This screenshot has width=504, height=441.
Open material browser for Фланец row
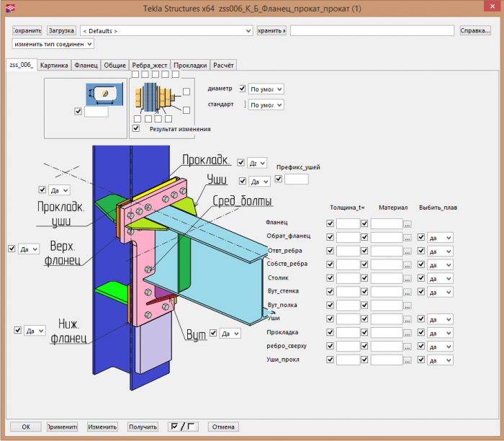[408, 224]
